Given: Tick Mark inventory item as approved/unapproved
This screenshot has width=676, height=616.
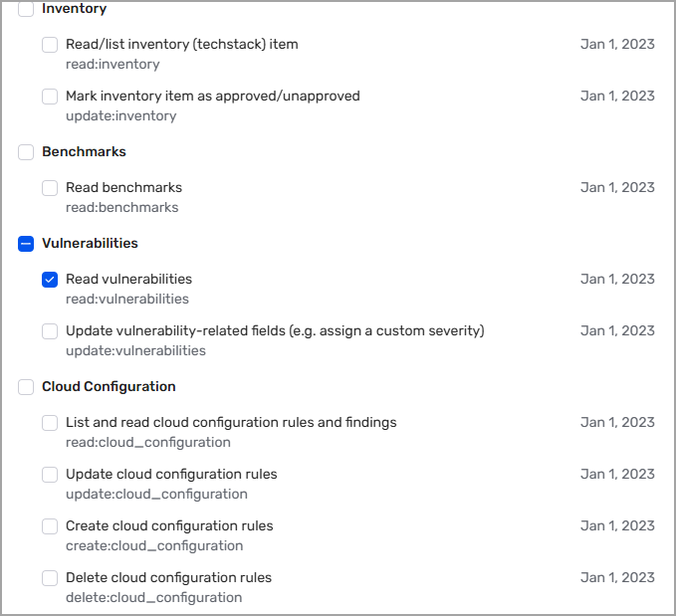Looking at the screenshot, I should point(50,97).
